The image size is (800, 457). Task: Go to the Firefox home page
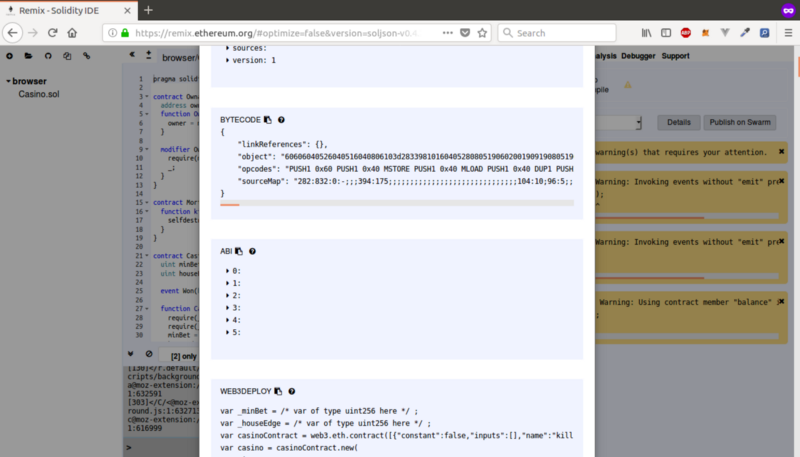tap(72, 33)
